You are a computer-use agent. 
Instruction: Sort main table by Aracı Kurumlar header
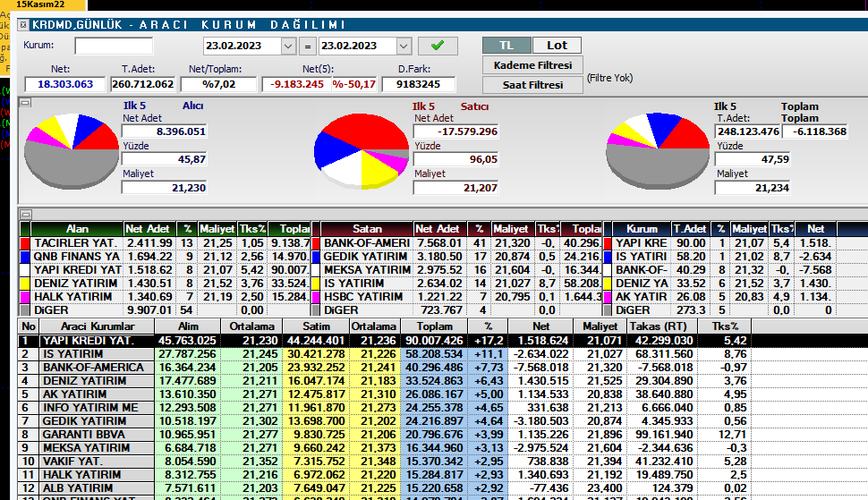pyautogui.click(x=98, y=326)
